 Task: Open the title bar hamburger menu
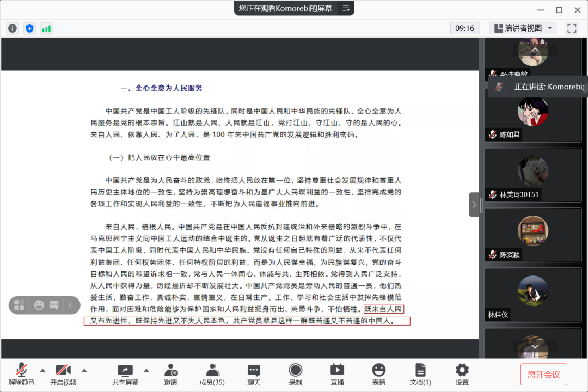coord(347,9)
